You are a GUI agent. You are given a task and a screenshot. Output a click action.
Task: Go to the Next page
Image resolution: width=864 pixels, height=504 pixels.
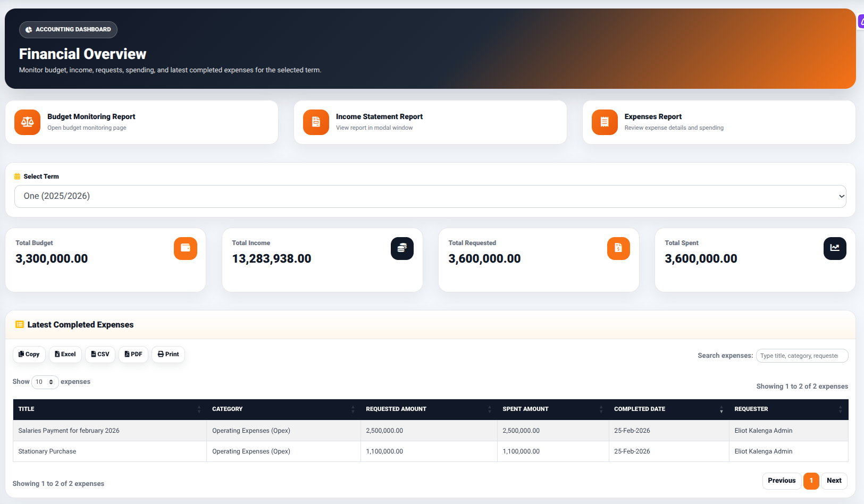pyautogui.click(x=834, y=481)
